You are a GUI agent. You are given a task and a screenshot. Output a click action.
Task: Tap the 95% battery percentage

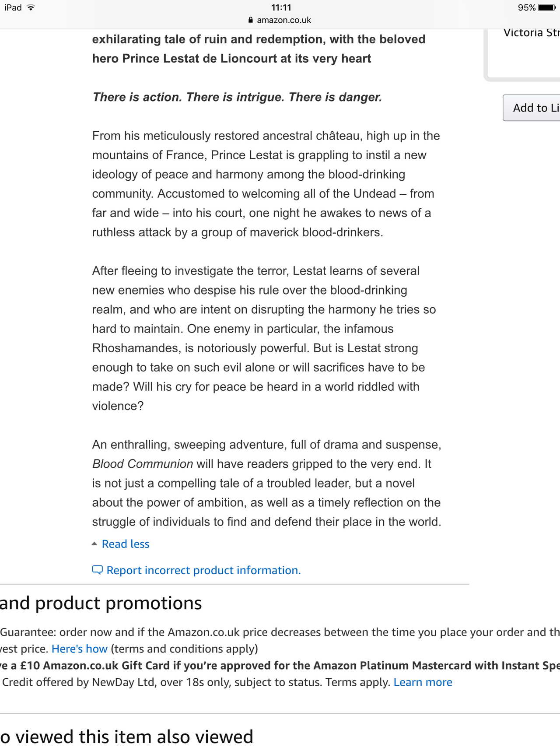click(x=526, y=8)
